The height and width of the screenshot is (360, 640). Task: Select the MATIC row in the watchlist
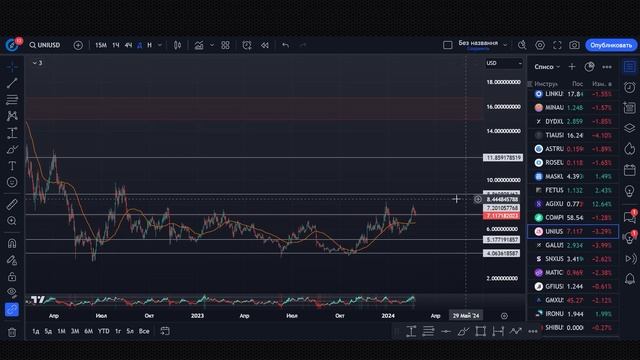coord(573,273)
